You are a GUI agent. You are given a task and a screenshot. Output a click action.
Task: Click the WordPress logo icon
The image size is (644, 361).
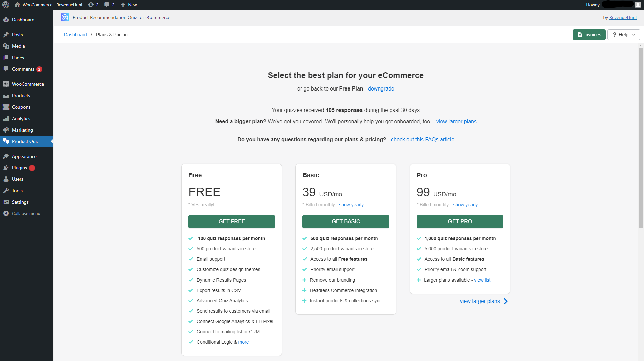6,5
